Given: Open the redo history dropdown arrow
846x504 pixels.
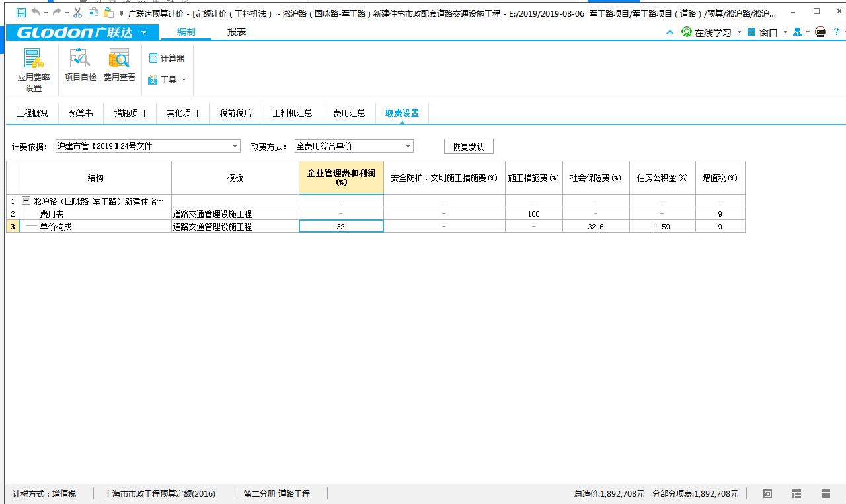Looking at the screenshot, I should 67,13.
